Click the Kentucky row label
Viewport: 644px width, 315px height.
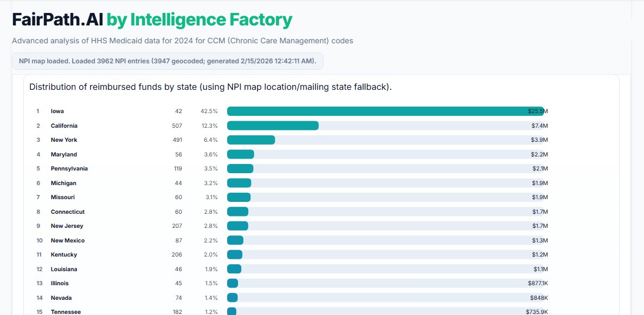tap(64, 255)
